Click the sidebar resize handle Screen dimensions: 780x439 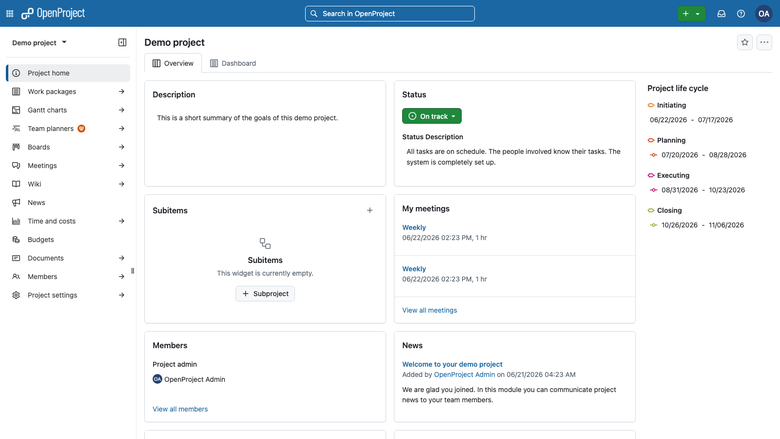pyautogui.click(x=132, y=271)
